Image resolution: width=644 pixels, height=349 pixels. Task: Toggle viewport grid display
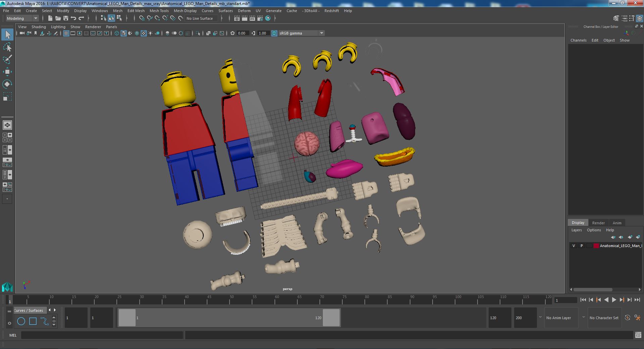coord(66,33)
